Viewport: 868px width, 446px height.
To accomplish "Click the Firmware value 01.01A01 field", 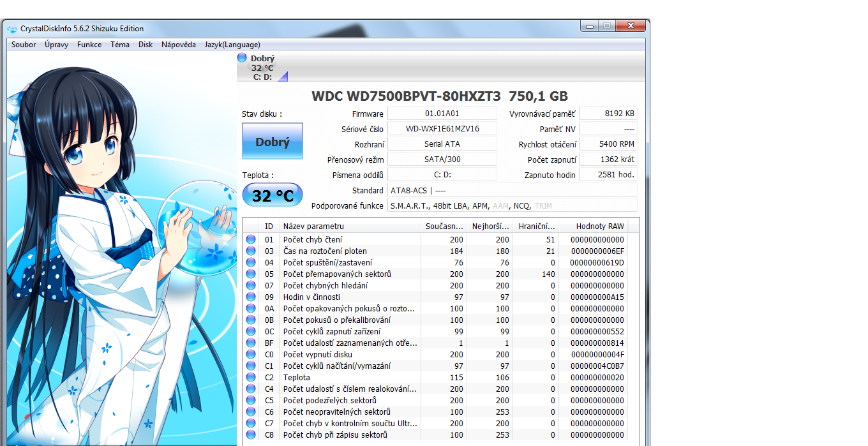I will coord(442,114).
